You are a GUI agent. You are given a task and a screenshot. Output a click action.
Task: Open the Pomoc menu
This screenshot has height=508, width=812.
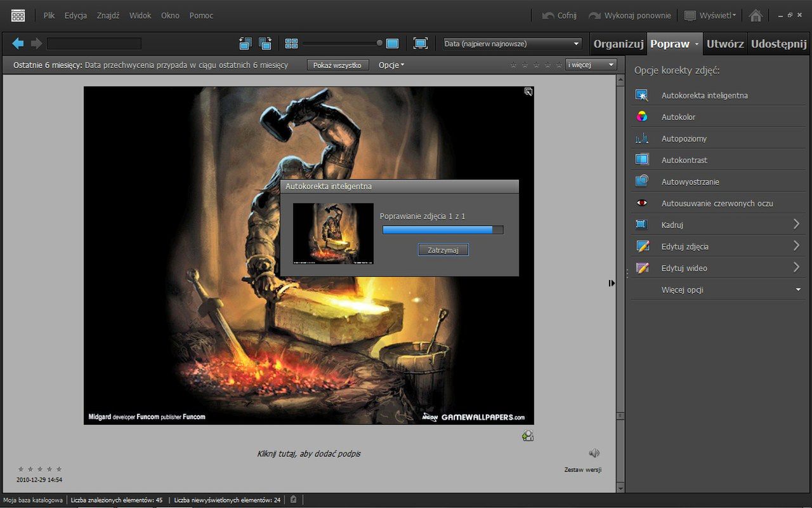click(201, 15)
